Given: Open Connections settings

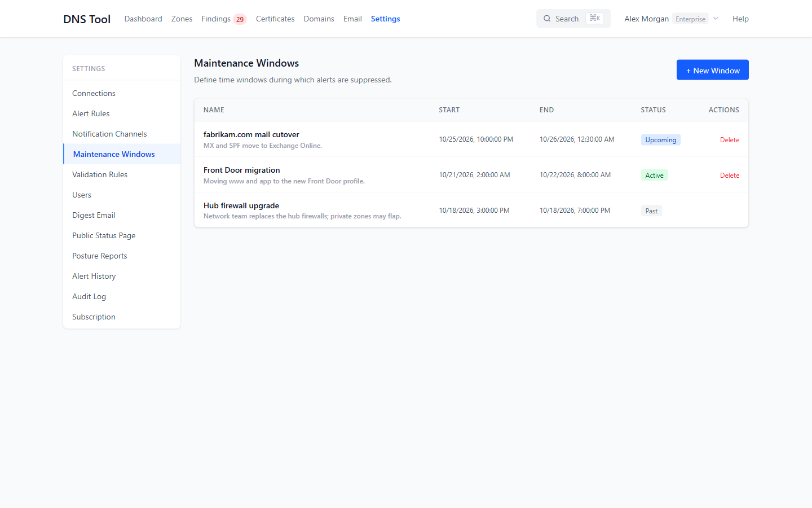Looking at the screenshot, I should (x=122, y=93).
